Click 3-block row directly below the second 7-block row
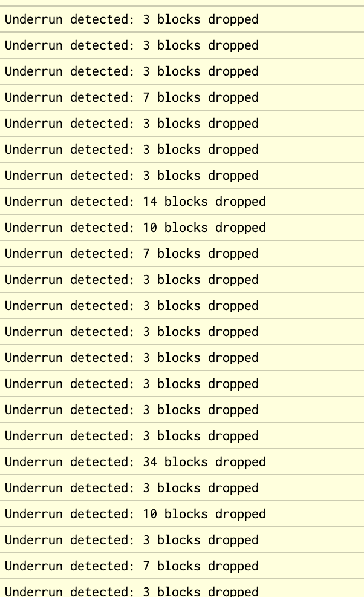The image size is (364, 597). (132, 280)
